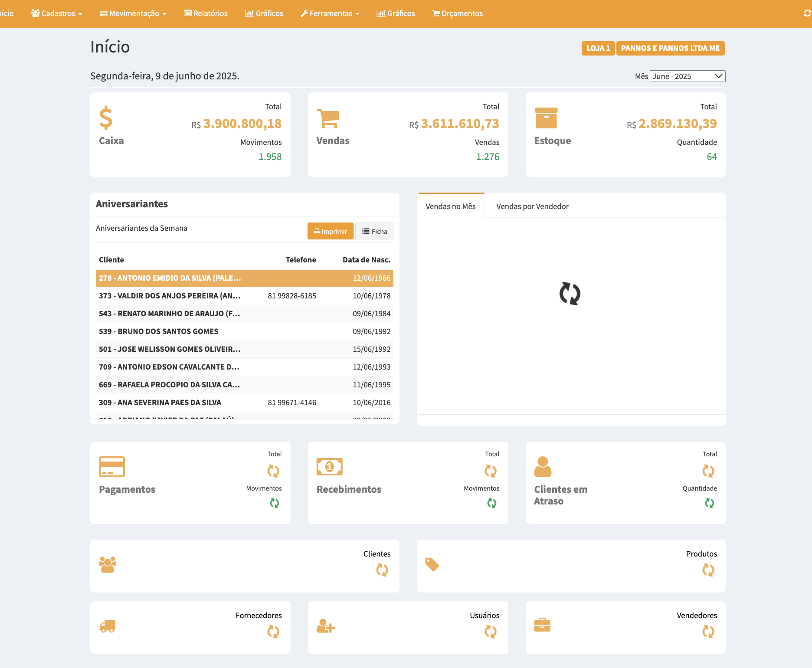Open the Mês month dropdown
The image size is (812, 668).
coord(687,76)
